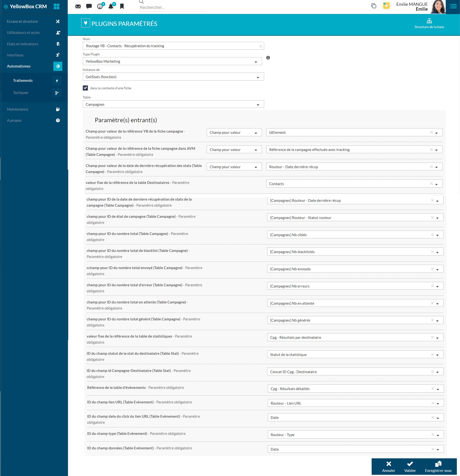The image size is (460, 476).
Task: Click the Enregistrer sous button
Action: coord(438,467)
